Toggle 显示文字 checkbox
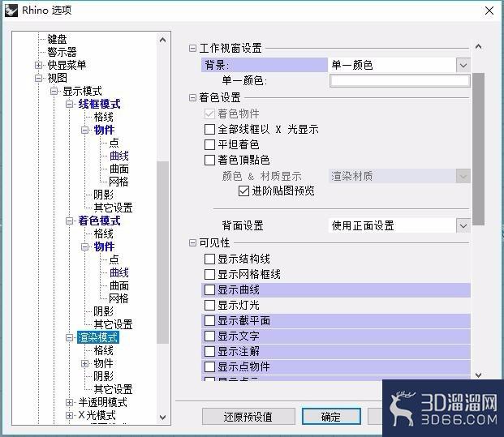Viewport: 504px width, 437px height. point(209,336)
